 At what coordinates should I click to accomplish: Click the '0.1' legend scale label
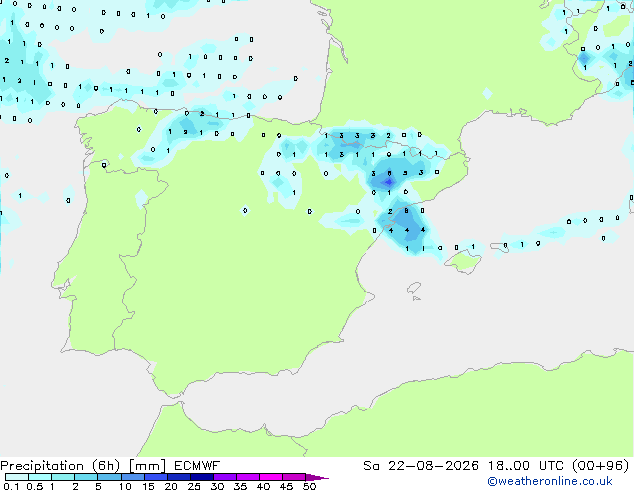click(x=11, y=486)
